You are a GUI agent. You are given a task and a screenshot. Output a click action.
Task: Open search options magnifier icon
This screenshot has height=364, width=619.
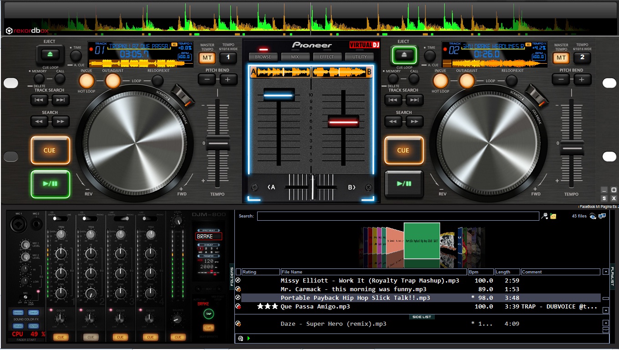tap(544, 216)
